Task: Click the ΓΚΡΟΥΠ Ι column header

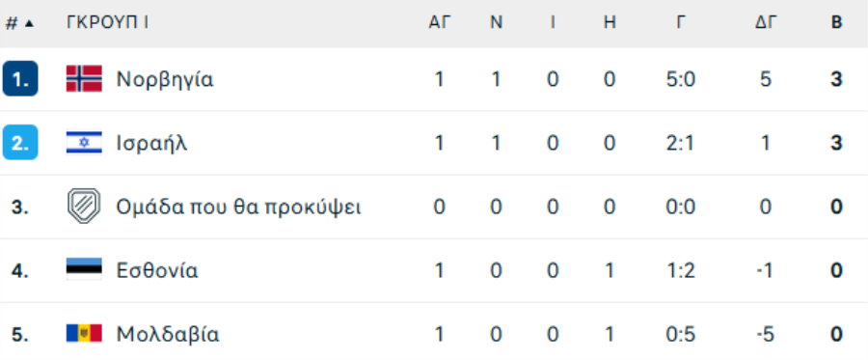Action: [x=107, y=23]
